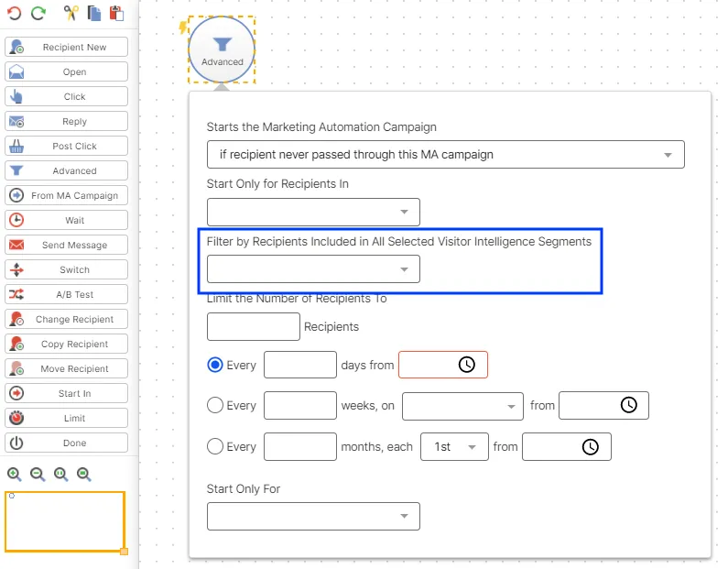Add a Post Click node
This screenshot has height=569, width=728.
(67, 146)
